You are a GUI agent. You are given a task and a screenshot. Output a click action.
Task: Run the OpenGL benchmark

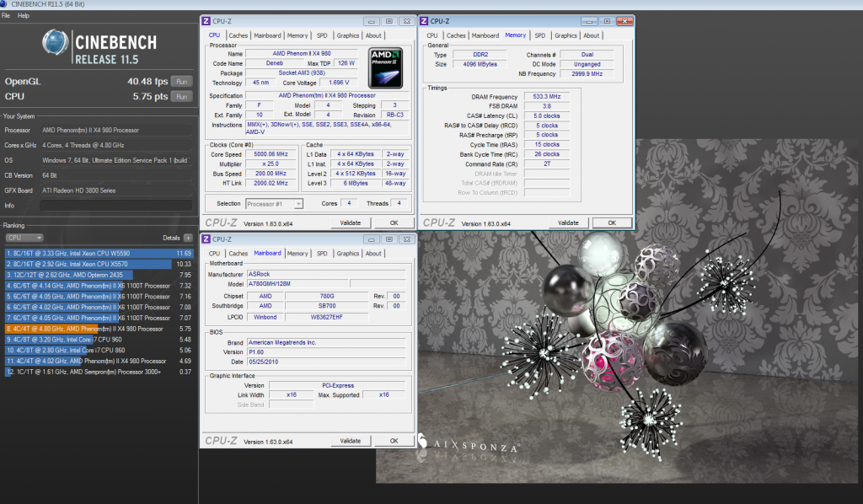(180, 82)
